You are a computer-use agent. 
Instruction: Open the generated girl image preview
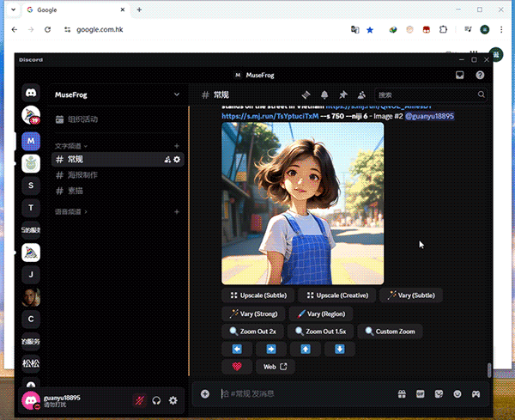click(302, 204)
